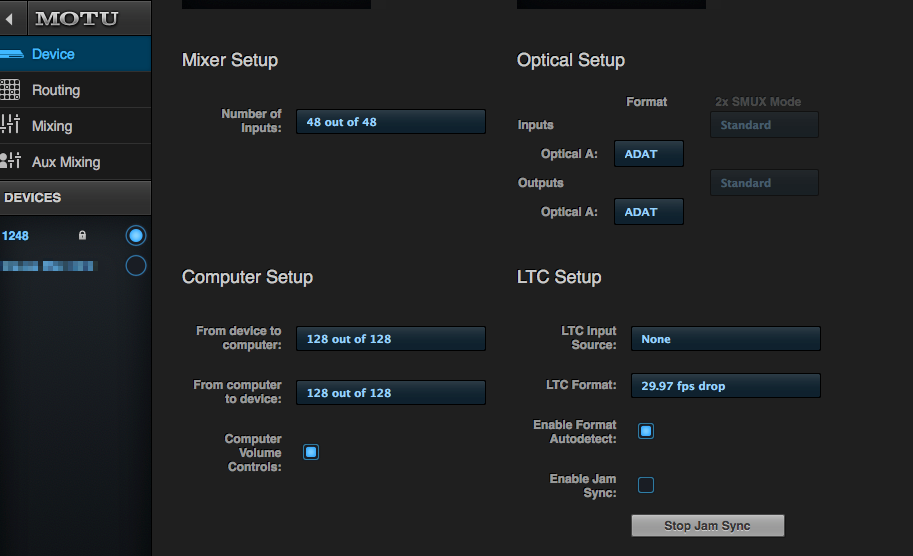Switch to the Routing tab label

(56, 90)
